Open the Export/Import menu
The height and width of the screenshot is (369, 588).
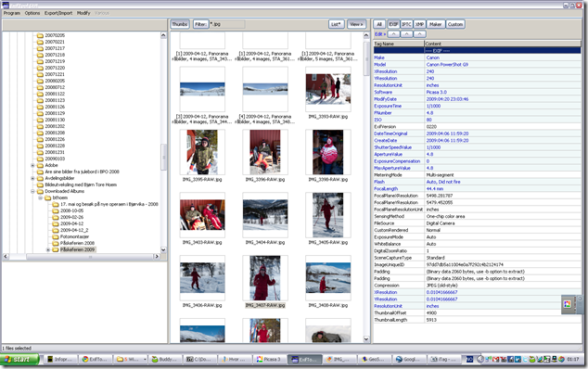click(58, 13)
